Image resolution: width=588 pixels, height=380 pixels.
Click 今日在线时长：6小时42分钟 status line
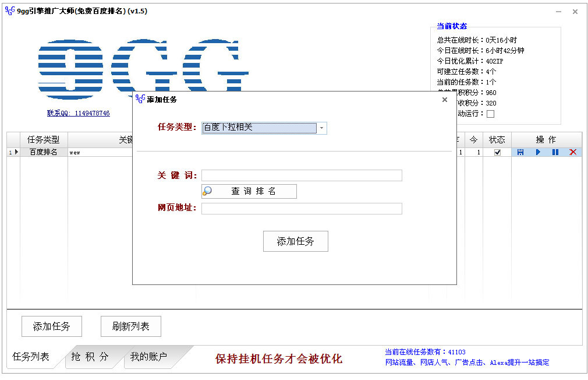coord(480,50)
